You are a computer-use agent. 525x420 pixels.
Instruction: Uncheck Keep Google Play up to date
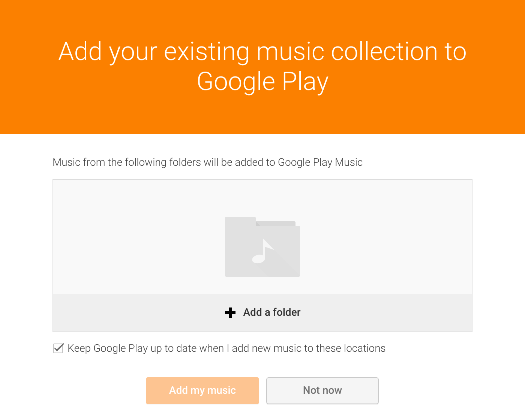click(x=58, y=348)
